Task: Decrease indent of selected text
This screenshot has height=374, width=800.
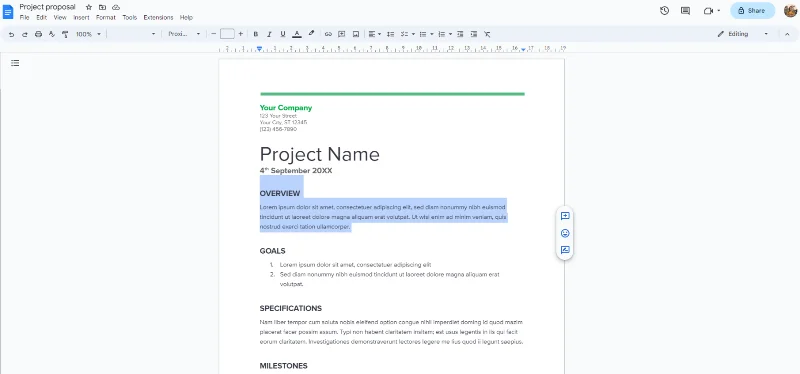Action: [460, 34]
